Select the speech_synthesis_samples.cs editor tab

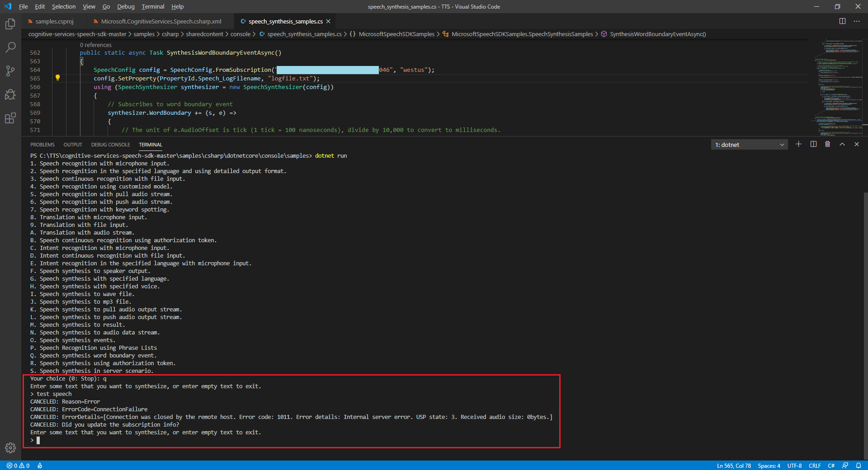pos(285,21)
